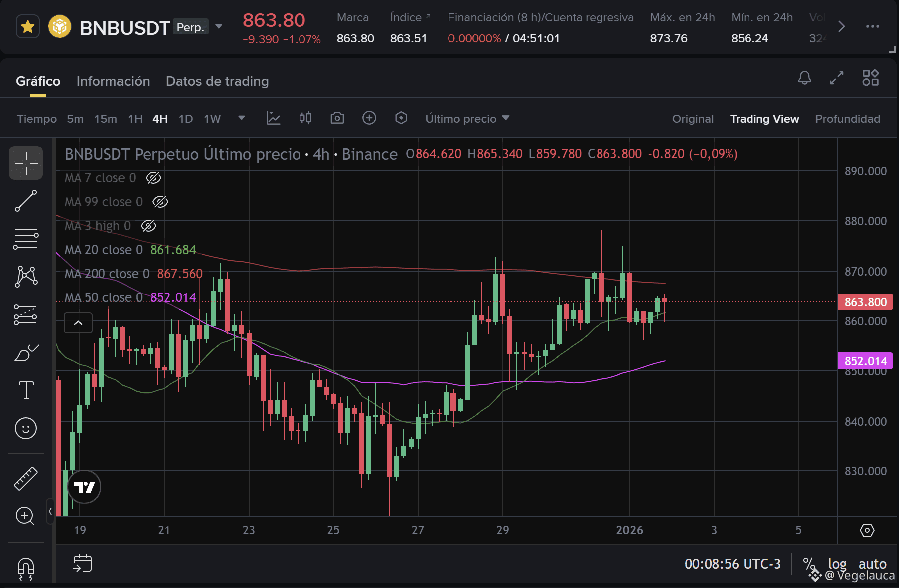Show the MA 7 close indicator
This screenshot has width=899, height=588.
pos(153,178)
